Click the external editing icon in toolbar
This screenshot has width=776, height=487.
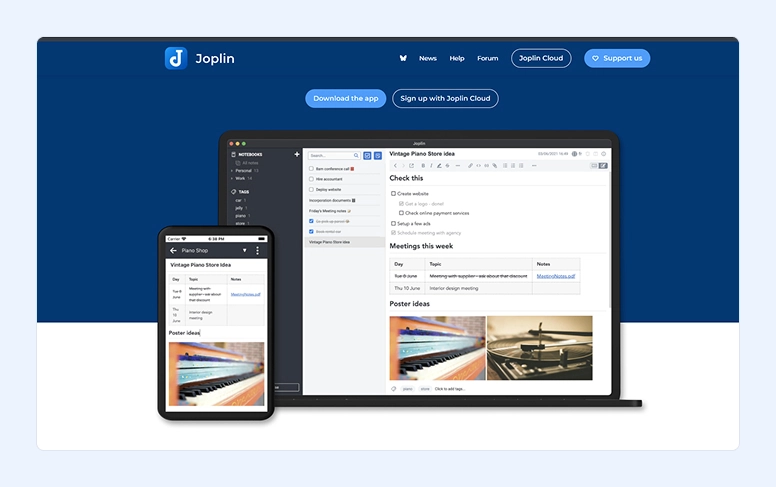click(x=411, y=166)
